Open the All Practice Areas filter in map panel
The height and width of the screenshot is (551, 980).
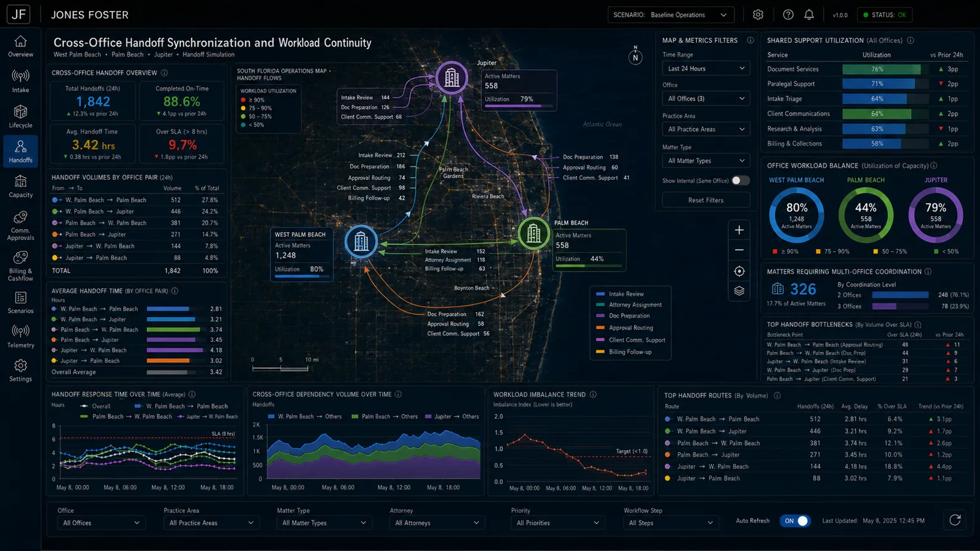(706, 129)
